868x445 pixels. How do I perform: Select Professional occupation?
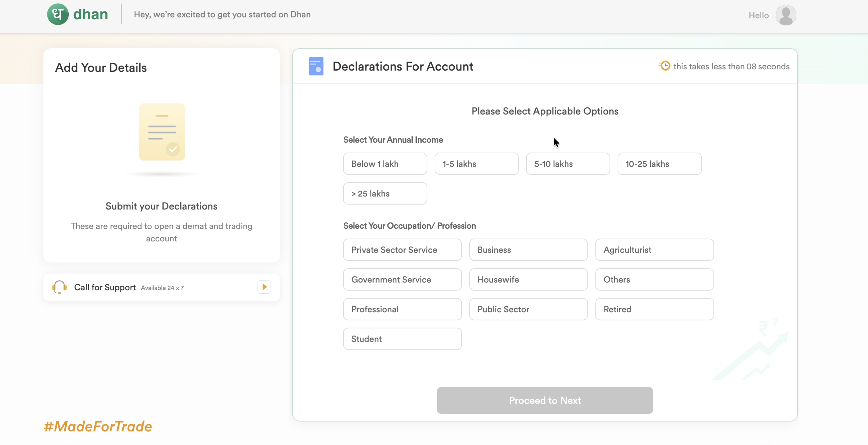click(x=402, y=309)
